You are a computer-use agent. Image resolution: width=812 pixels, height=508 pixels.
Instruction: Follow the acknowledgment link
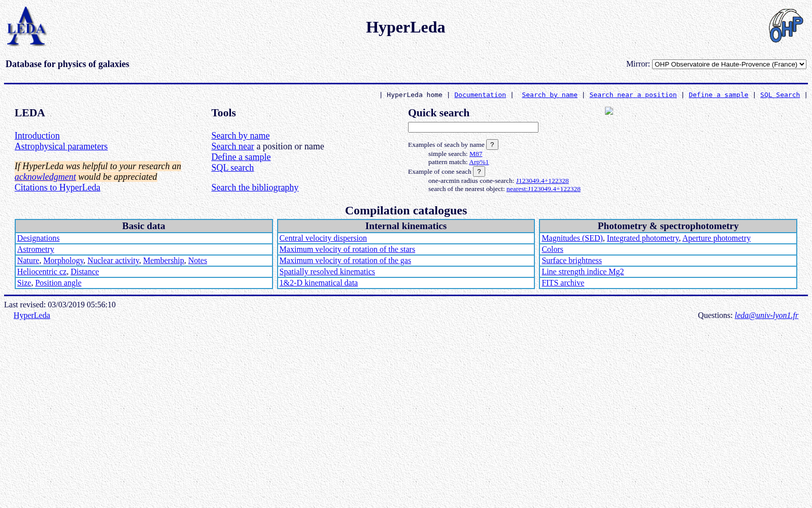pyautogui.click(x=45, y=177)
